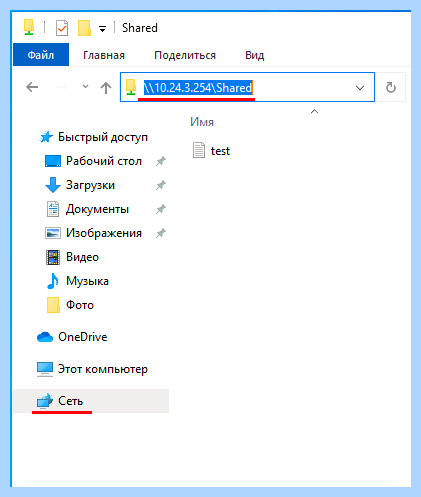Click the Загрузки download arrow icon
This screenshot has height=497, width=421.
(x=53, y=185)
